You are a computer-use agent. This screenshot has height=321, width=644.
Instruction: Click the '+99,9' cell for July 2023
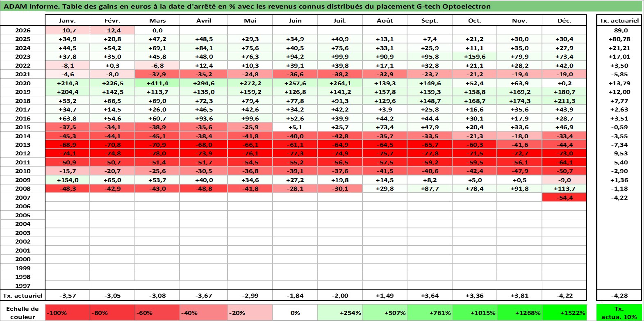[x=340, y=57]
